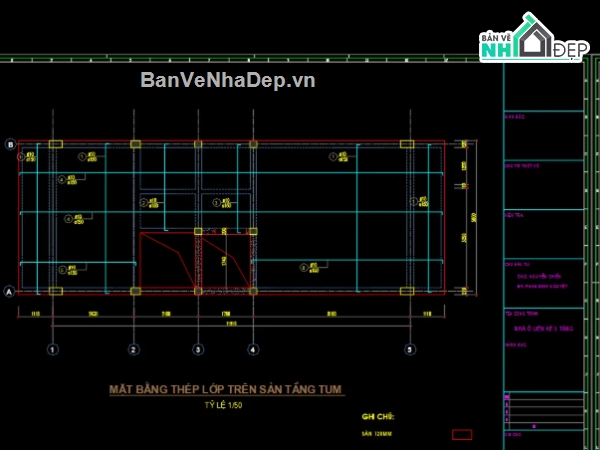Select the yellow column at axes A and 2
This screenshot has height=450, width=600.
point(135,291)
